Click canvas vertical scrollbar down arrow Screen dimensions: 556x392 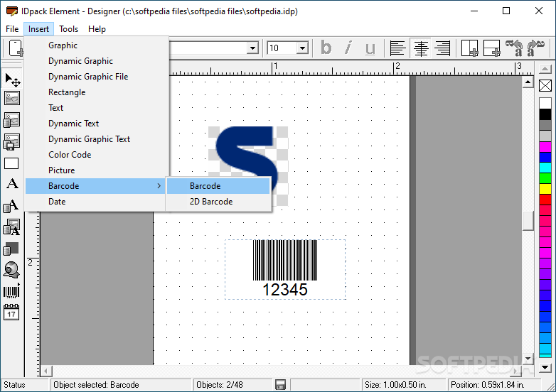coord(528,359)
